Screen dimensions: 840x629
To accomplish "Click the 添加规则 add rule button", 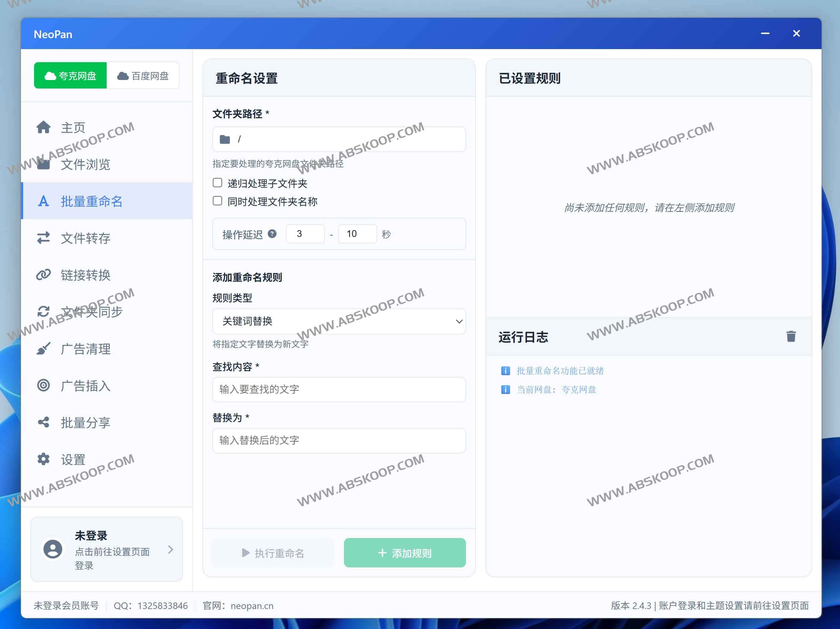I will click(x=404, y=553).
